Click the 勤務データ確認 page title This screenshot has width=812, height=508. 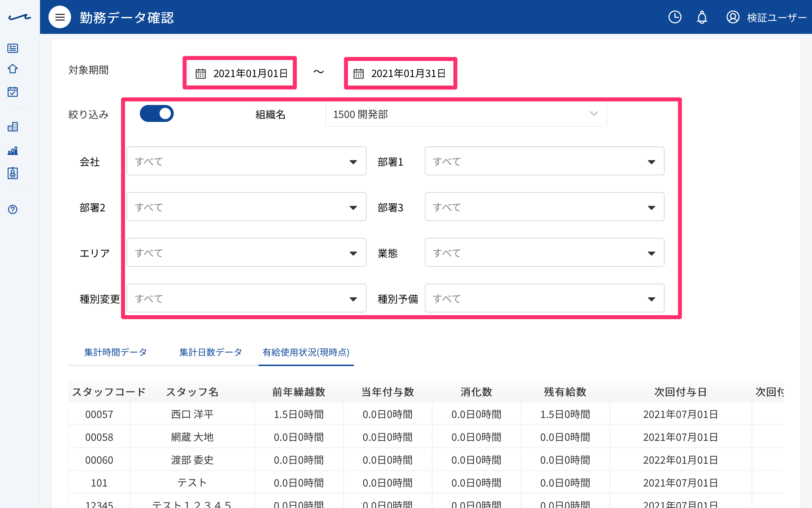point(127,17)
